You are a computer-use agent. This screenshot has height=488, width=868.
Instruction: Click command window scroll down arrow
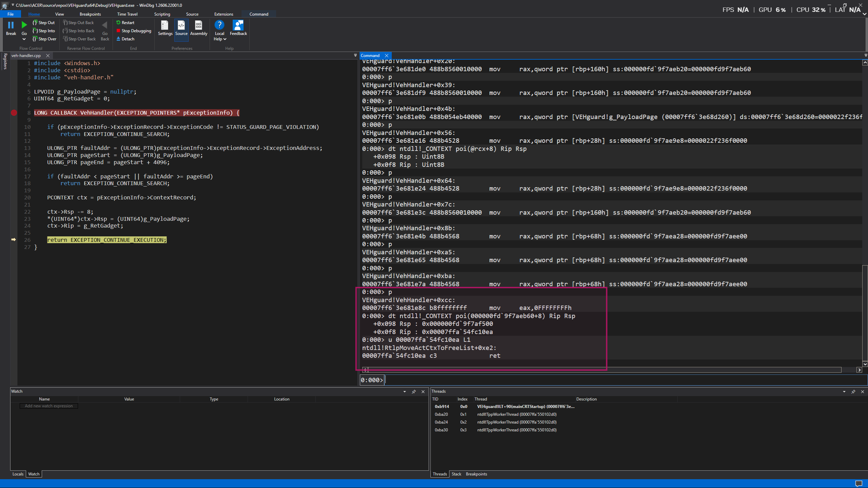(865, 364)
